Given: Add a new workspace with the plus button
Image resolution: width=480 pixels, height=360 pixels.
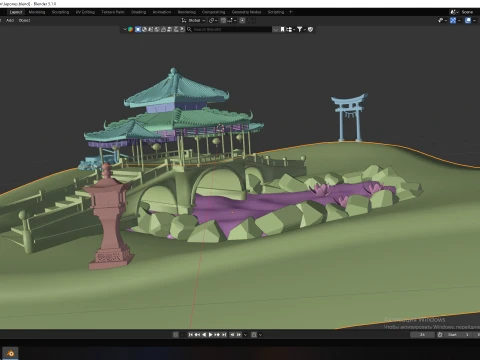Looking at the screenshot, I should click(x=290, y=12).
